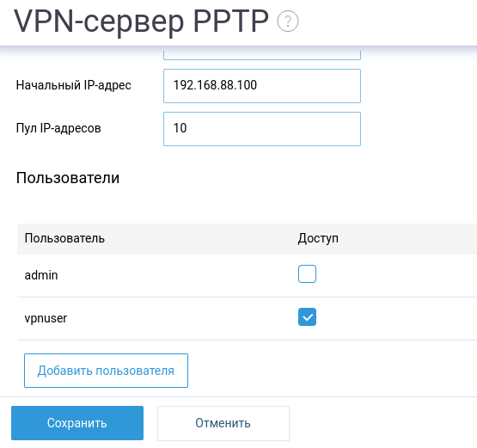This screenshot has width=477, height=448.
Task: Click the value 10 in pool field
Action: (x=180, y=128)
